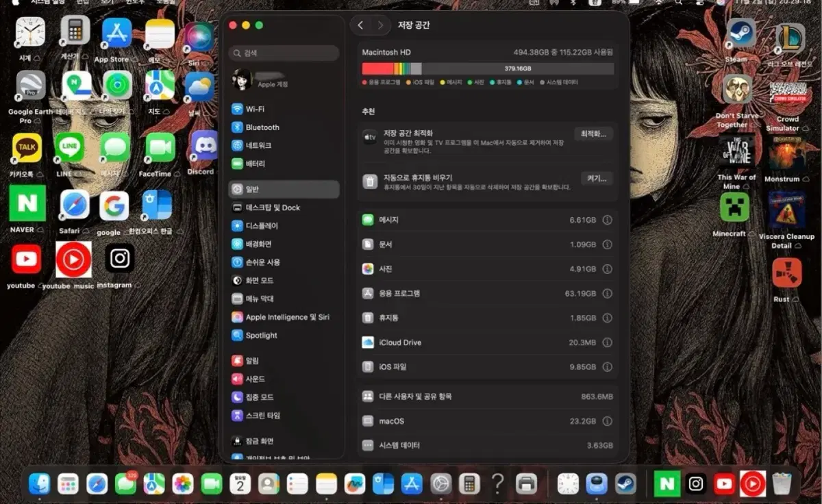Show info for iCloud Drive row
The height and width of the screenshot is (504, 822).
[607, 342]
